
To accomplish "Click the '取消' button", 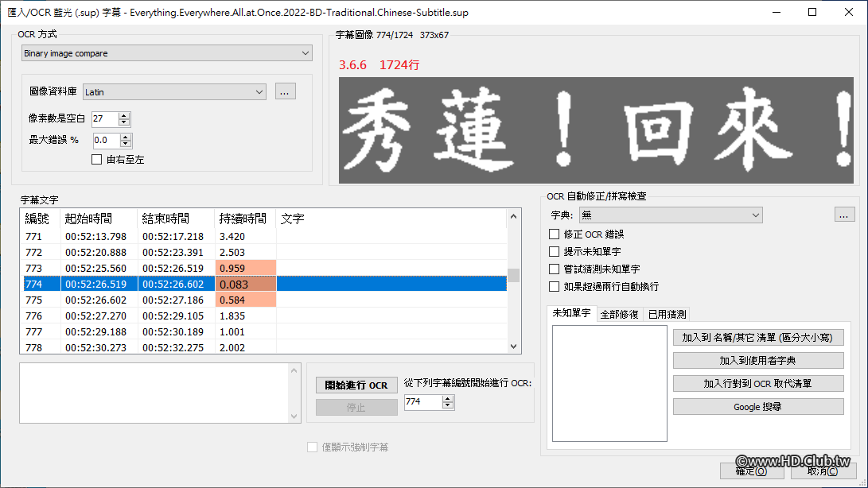I will click(823, 471).
